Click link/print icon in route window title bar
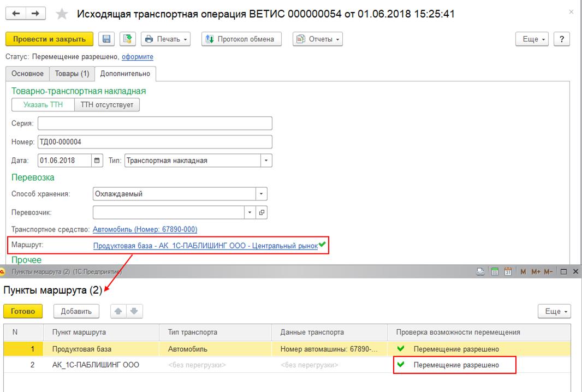This screenshot has width=582, height=392. (x=480, y=272)
